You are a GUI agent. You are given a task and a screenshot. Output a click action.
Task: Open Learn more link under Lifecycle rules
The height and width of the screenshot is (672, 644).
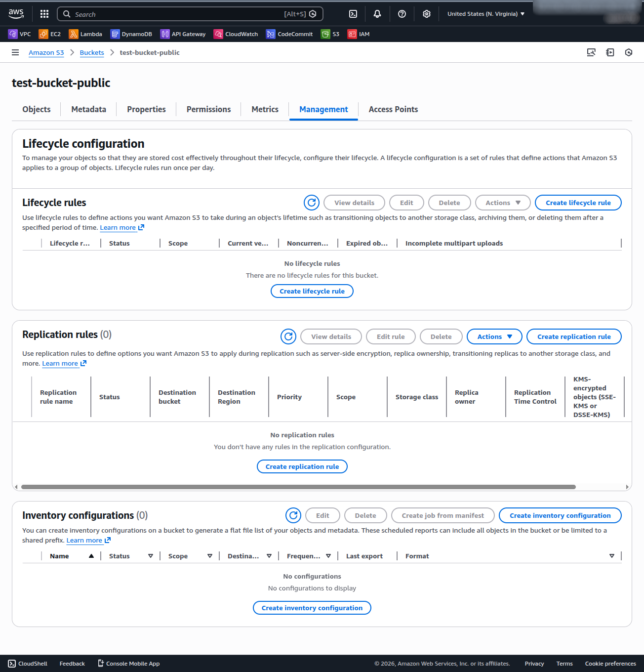(122, 227)
